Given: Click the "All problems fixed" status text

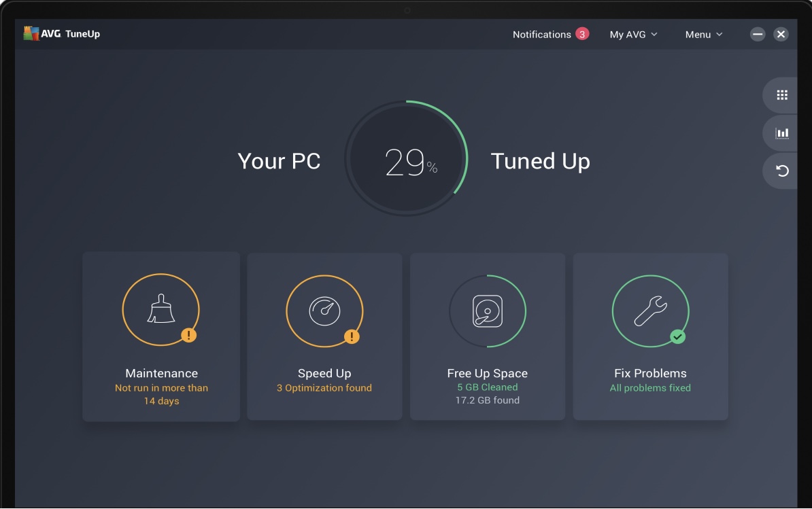Looking at the screenshot, I should click(x=650, y=388).
